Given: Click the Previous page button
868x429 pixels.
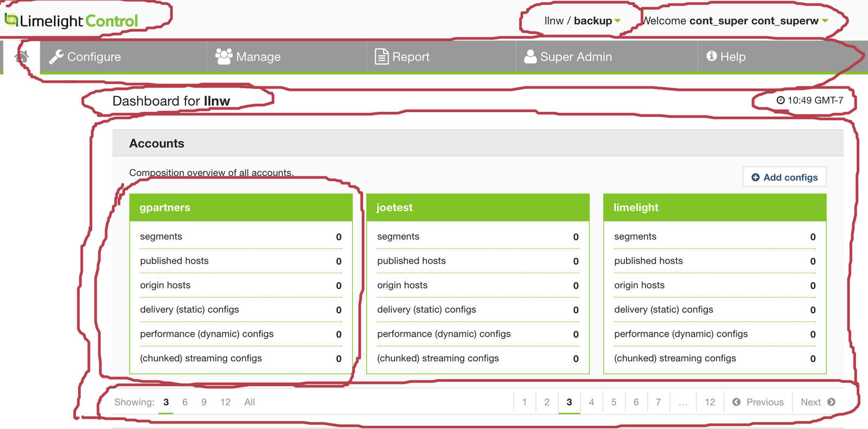Looking at the screenshot, I should pyautogui.click(x=758, y=402).
